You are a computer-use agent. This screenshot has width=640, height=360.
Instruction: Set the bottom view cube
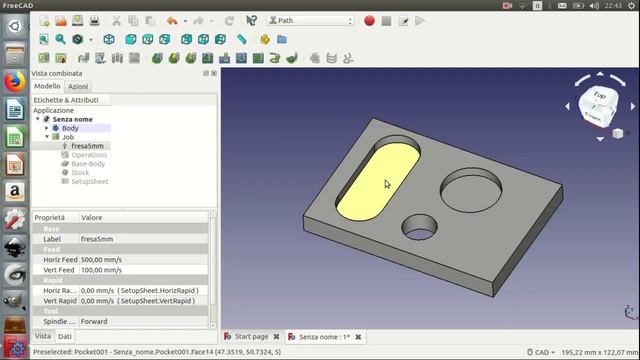coord(203,39)
